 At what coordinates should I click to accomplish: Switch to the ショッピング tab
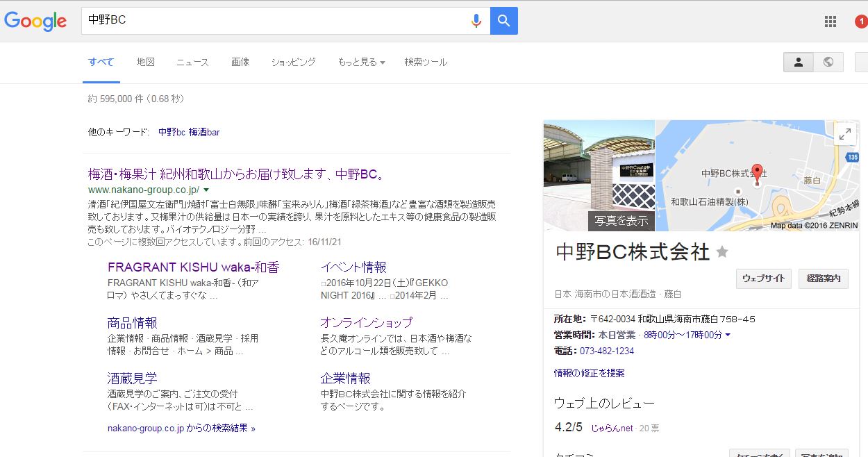point(294,62)
